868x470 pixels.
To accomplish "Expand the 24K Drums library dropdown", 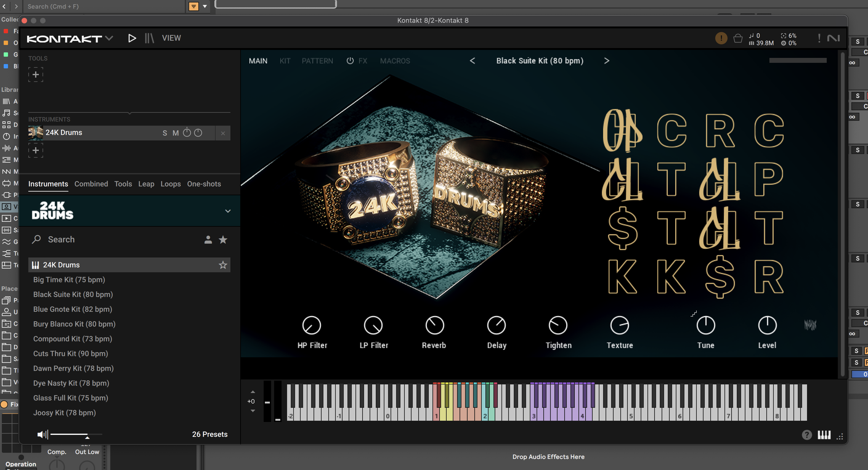I will [x=228, y=211].
